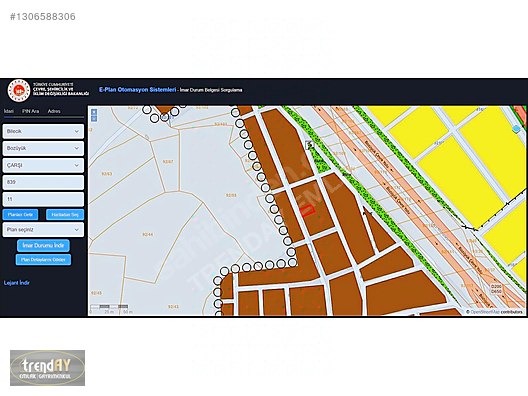This screenshot has width=528, height=396.
Task: Click parcel label 92/43 on map
Action: point(173,307)
